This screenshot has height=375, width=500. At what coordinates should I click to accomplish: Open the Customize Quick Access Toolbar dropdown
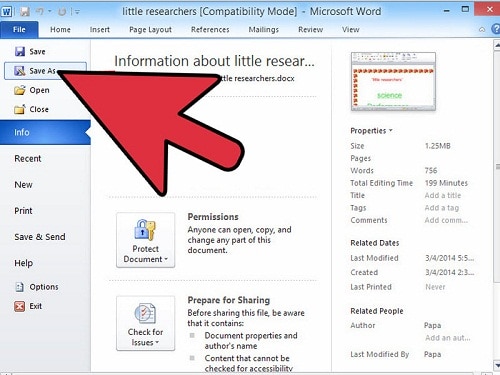pos(77,12)
